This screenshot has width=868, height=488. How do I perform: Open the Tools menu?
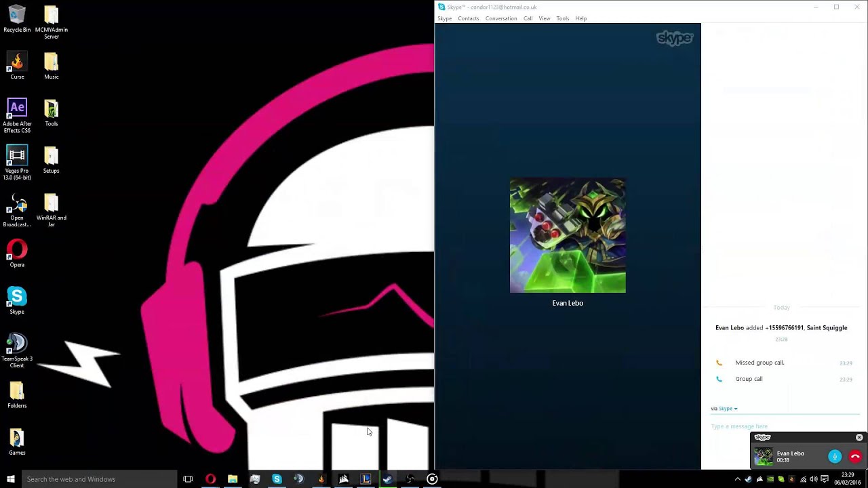click(x=563, y=18)
